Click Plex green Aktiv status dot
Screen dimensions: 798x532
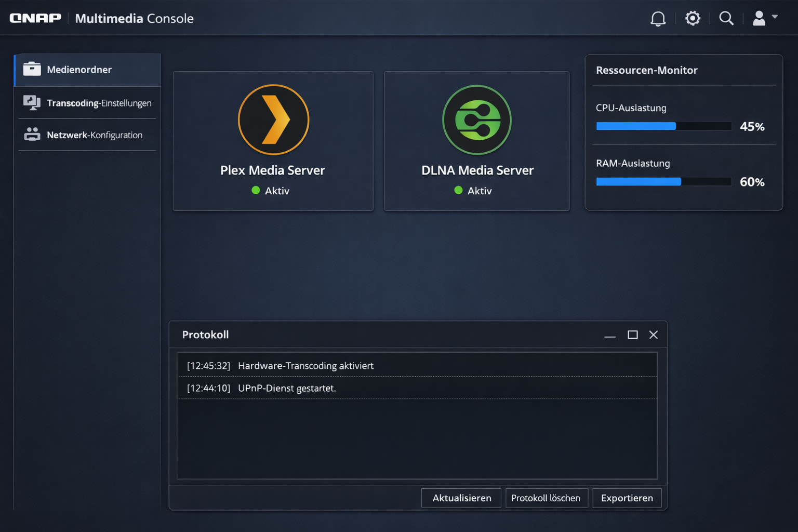[x=256, y=190]
